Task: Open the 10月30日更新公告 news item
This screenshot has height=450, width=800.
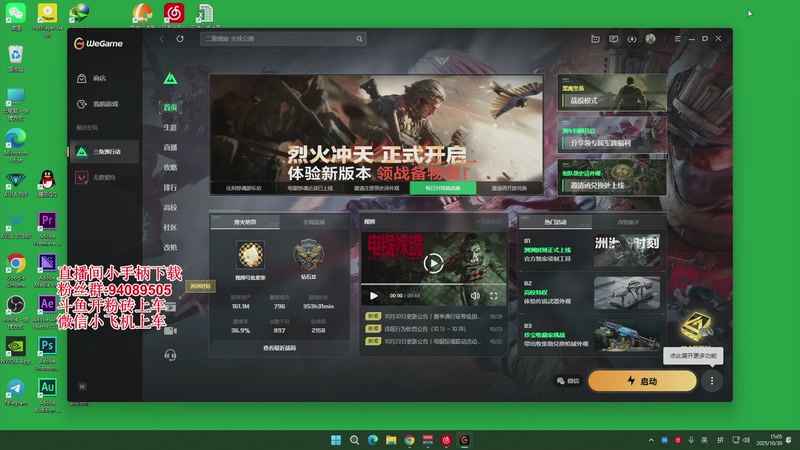Action: pyautogui.click(x=434, y=316)
